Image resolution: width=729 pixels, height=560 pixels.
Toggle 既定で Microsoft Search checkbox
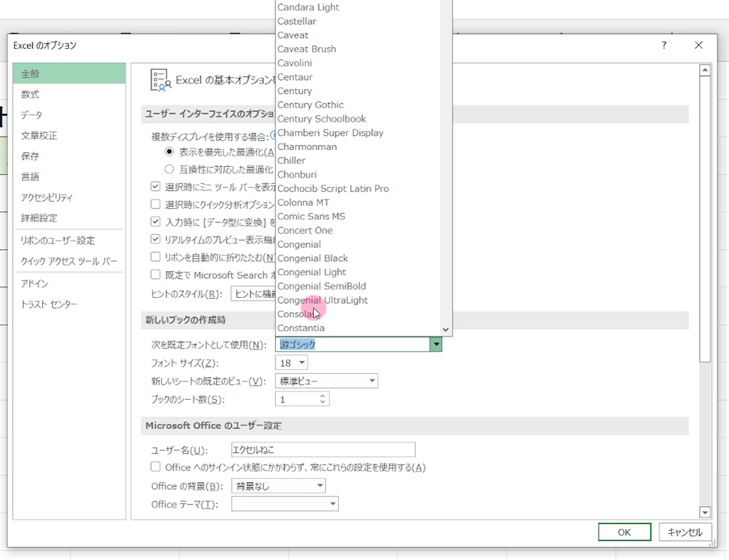pos(156,275)
